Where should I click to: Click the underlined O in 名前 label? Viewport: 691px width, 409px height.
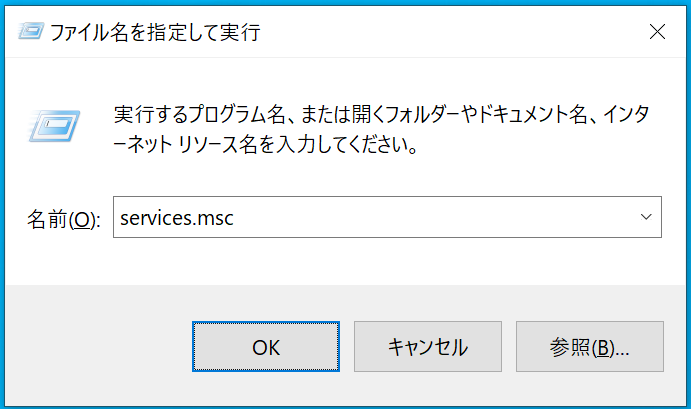[81, 219]
